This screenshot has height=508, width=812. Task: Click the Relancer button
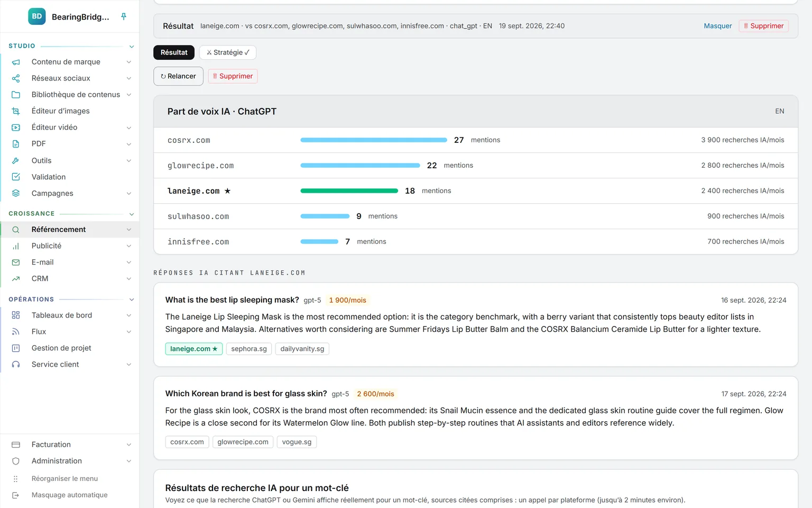tap(178, 76)
